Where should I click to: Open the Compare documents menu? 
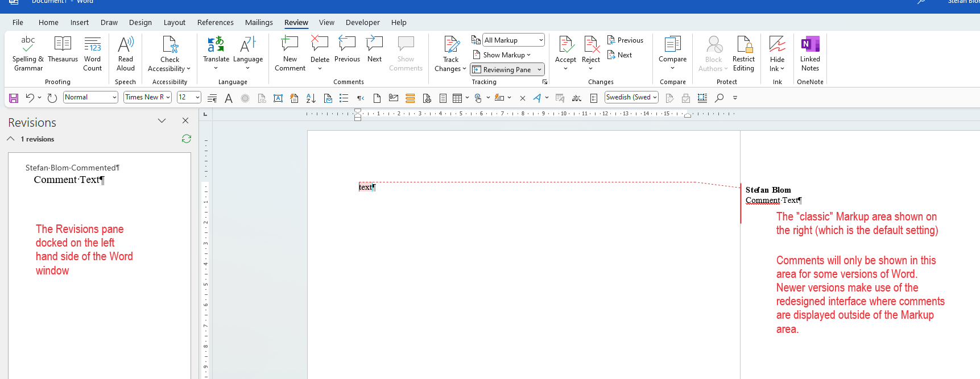[672, 53]
